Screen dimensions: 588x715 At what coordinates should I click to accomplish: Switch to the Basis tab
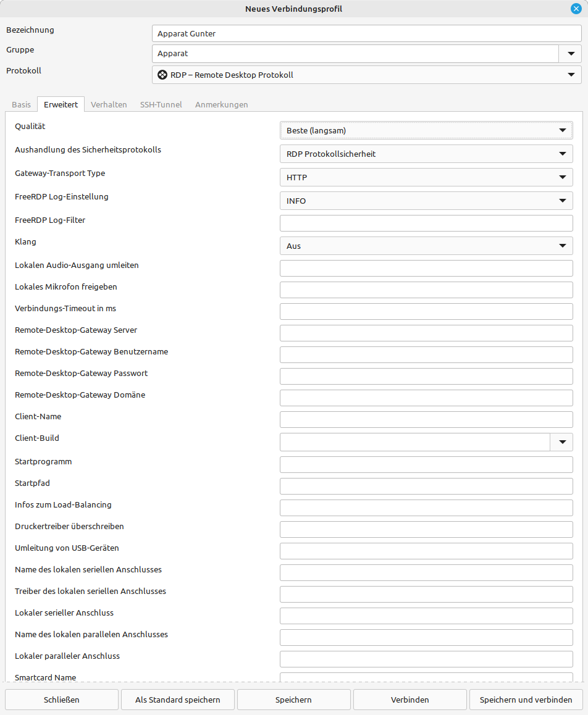click(x=22, y=104)
